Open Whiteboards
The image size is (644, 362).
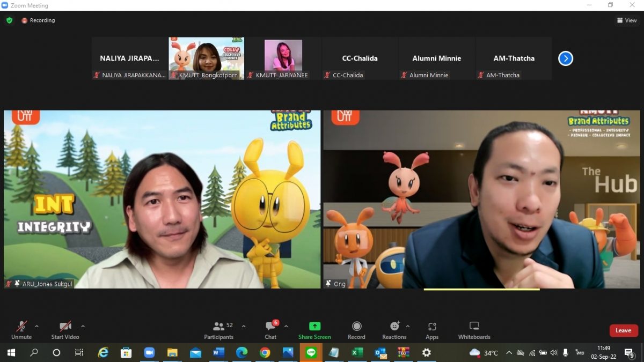point(474,330)
